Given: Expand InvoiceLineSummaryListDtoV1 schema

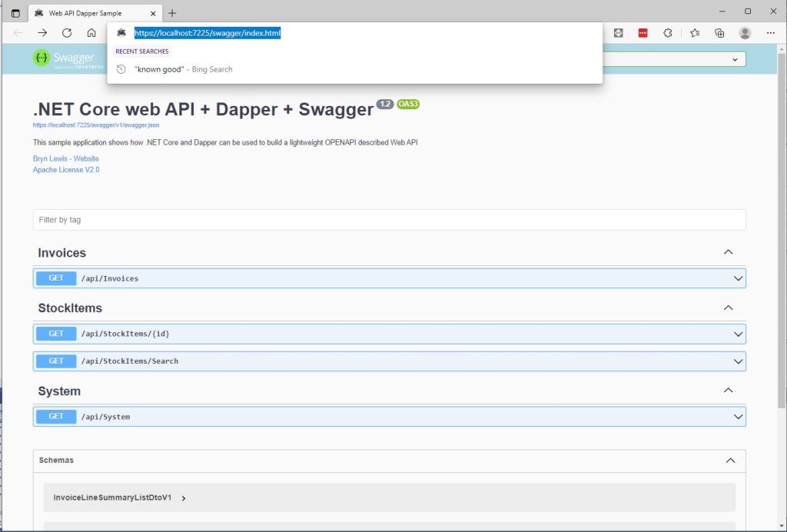Looking at the screenshot, I should (x=183, y=498).
